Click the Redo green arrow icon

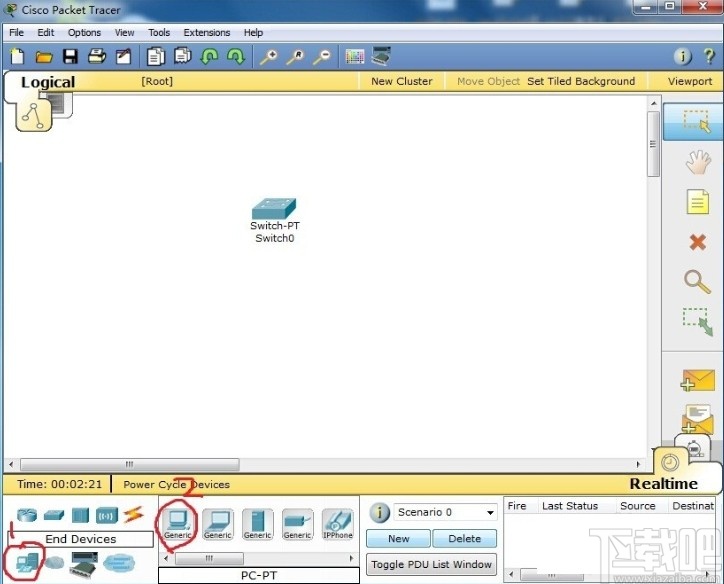tap(236, 56)
